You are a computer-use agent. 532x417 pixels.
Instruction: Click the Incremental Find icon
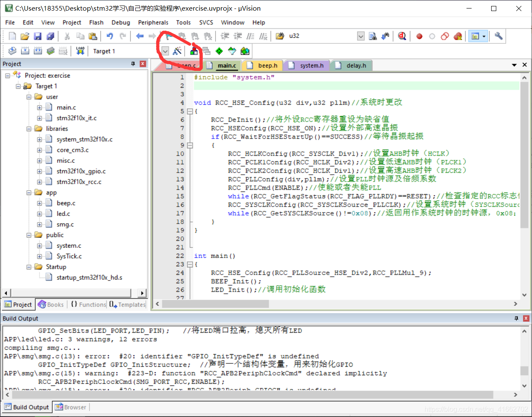point(385,36)
